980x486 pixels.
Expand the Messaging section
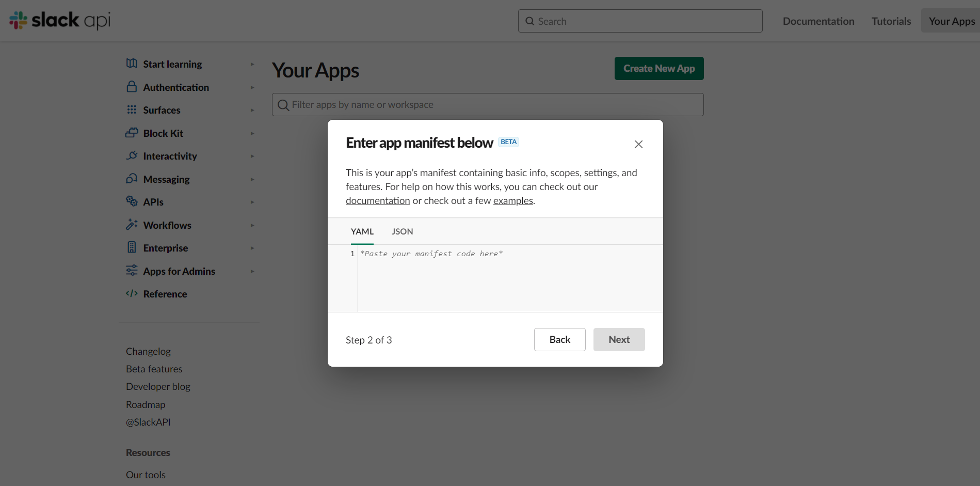(252, 179)
